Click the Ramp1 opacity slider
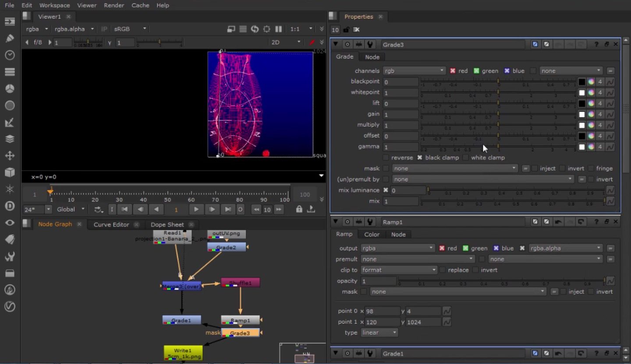 pos(502,281)
